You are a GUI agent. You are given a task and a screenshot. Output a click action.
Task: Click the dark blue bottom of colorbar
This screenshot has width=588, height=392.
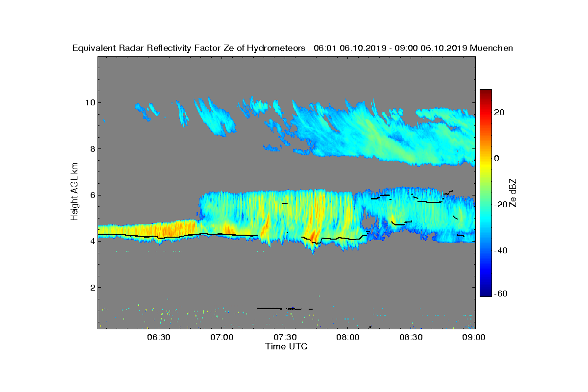click(x=486, y=293)
